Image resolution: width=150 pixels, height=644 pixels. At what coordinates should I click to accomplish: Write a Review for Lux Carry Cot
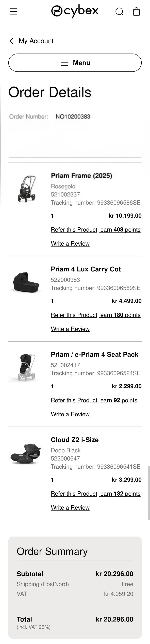tap(70, 329)
